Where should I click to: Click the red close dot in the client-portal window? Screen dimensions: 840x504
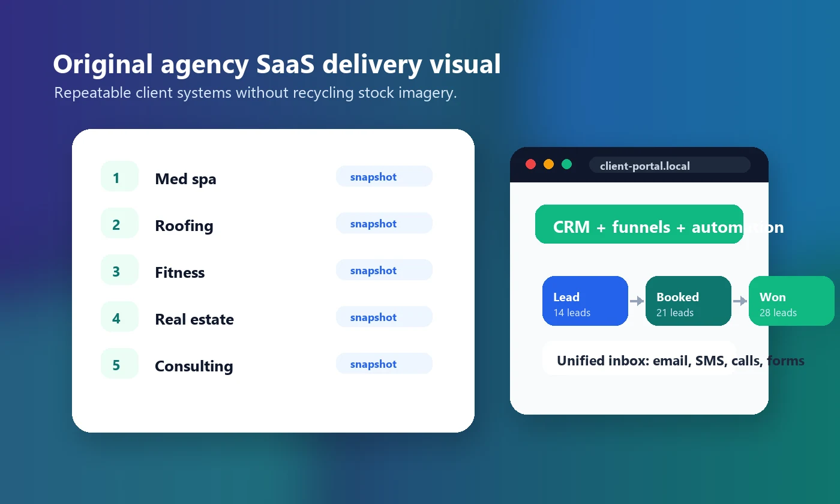[x=530, y=164]
